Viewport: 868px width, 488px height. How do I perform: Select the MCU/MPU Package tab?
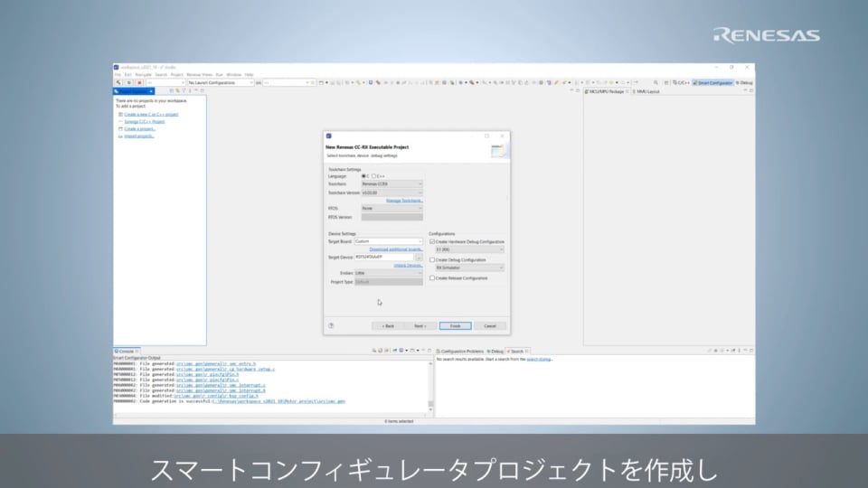607,91
